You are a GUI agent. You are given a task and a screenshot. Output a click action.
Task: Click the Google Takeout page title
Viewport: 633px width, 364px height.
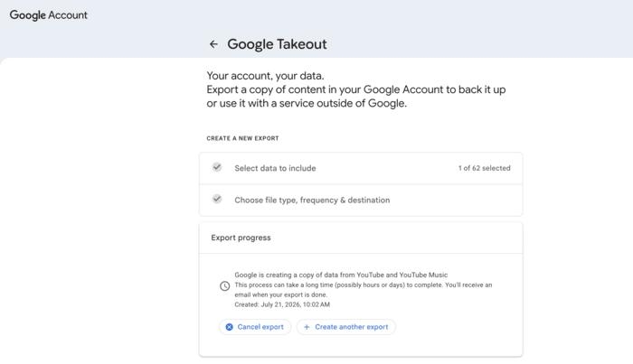277,44
